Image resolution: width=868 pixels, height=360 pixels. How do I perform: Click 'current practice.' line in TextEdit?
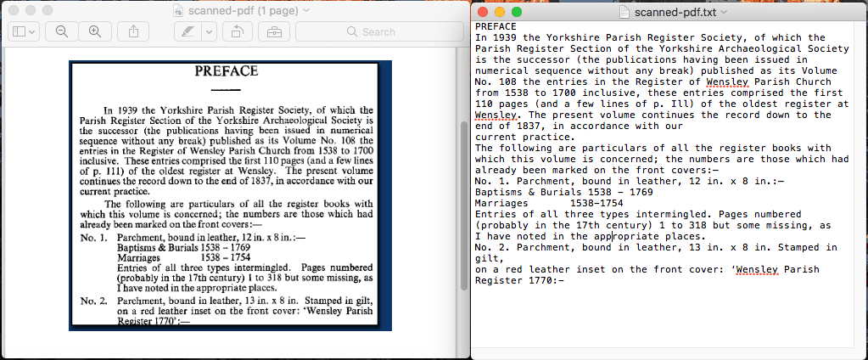tap(525, 137)
